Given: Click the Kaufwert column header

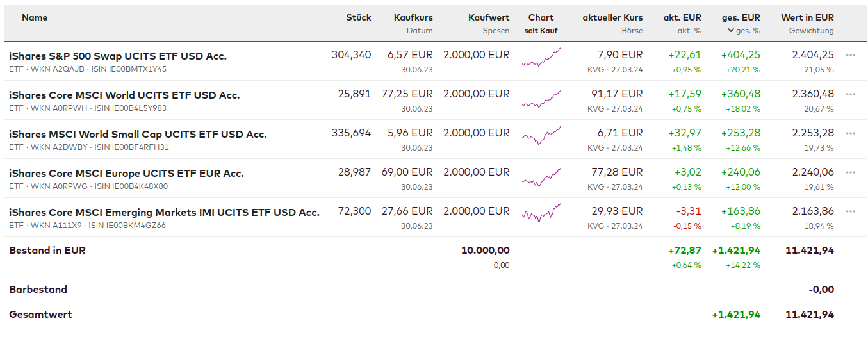Looking at the screenshot, I should click(x=489, y=18).
